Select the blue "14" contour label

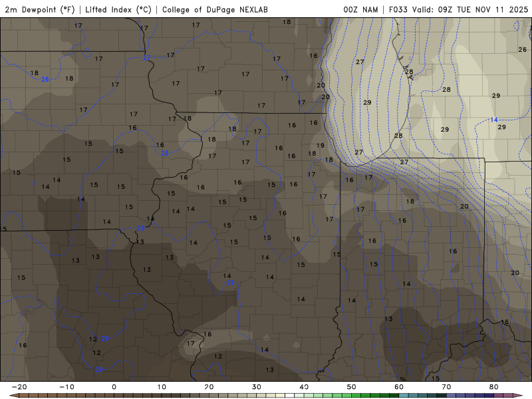[x=493, y=120]
